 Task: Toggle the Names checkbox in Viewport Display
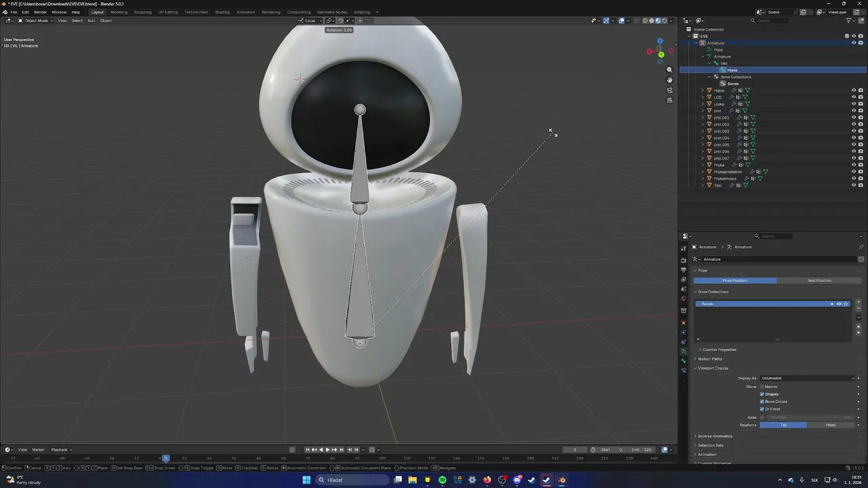[x=762, y=386]
